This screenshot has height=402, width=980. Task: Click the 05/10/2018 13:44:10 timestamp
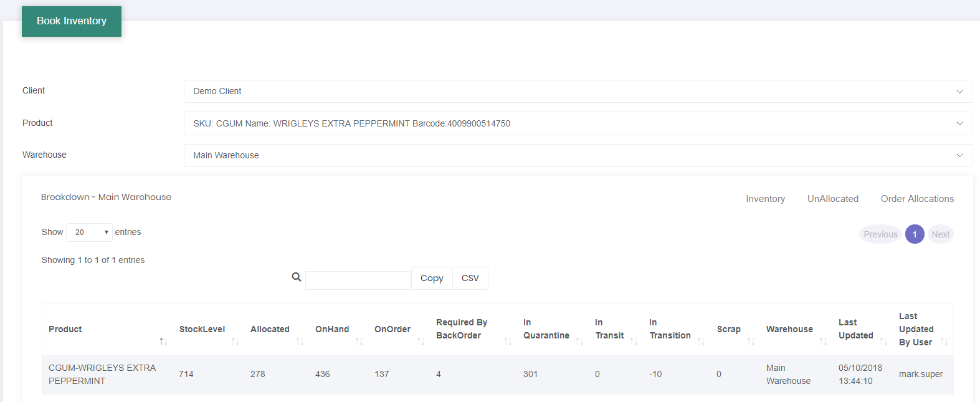(860, 375)
